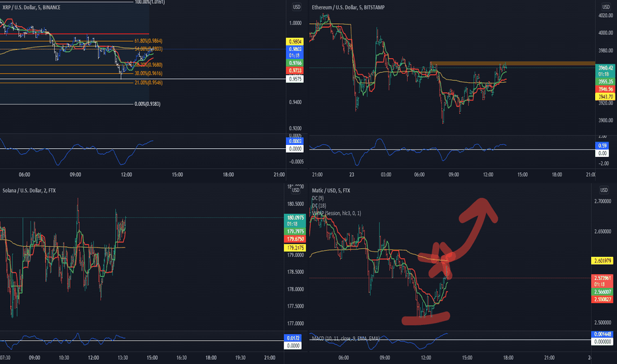617x364 pixels.
Task: Open USD currency selector on Solana chart
Action: click(295, 191)
